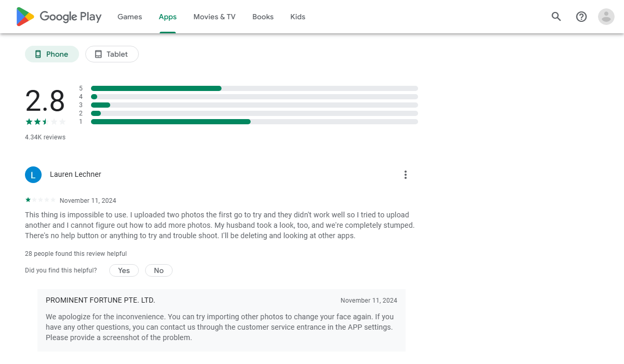
Task: Click the 4-star rating bar
Action: click(254, 97)
